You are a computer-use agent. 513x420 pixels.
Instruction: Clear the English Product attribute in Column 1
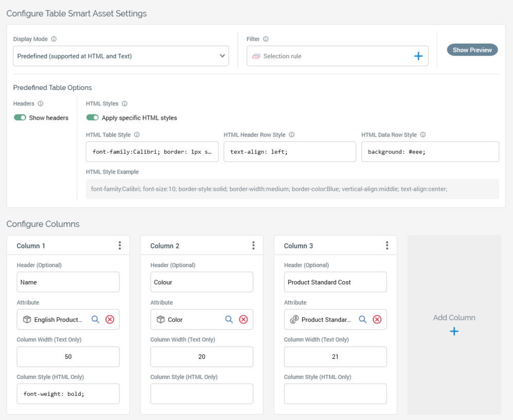click(109, 319)
